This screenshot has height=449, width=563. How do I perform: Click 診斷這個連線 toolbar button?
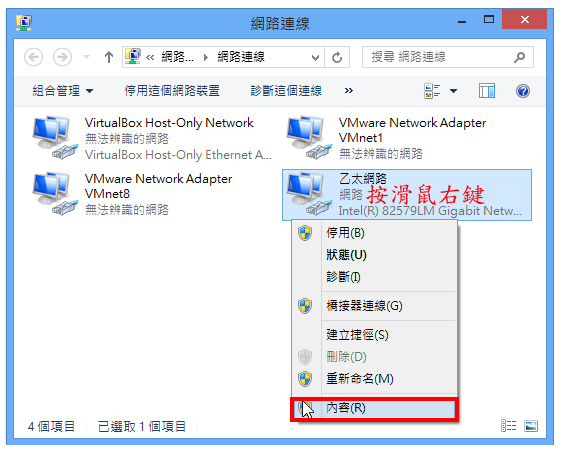tap(286, 91)
